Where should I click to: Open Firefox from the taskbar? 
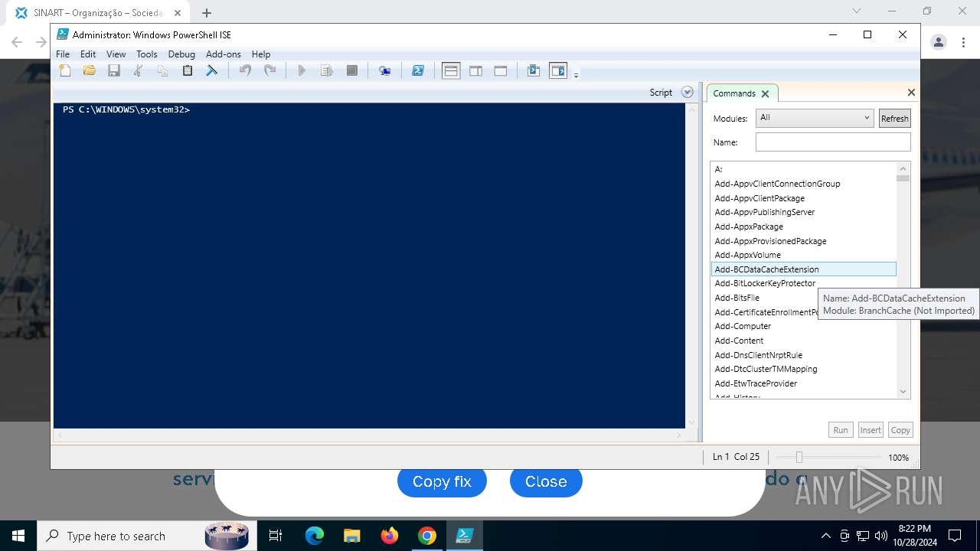[x=390, y=536]
